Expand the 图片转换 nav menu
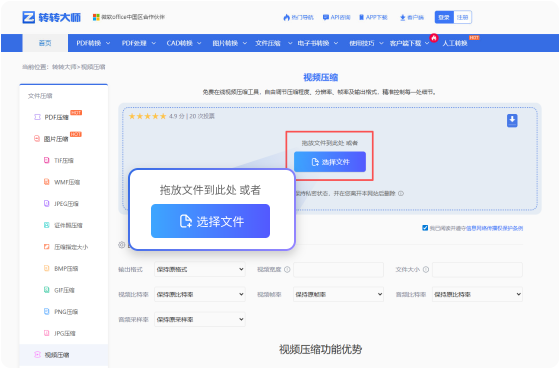This screenshot has width=560, height=369. click(230, 43)
